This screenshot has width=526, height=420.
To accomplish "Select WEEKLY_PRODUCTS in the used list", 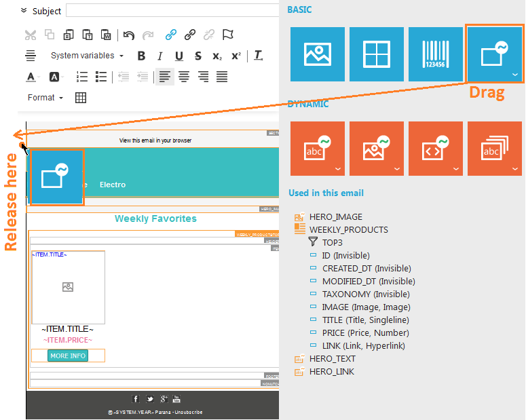I will 348,229.
